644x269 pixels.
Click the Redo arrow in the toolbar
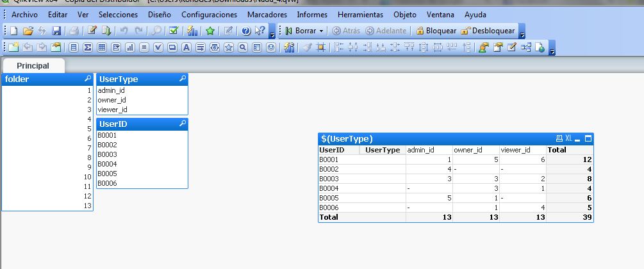[138, 31]
